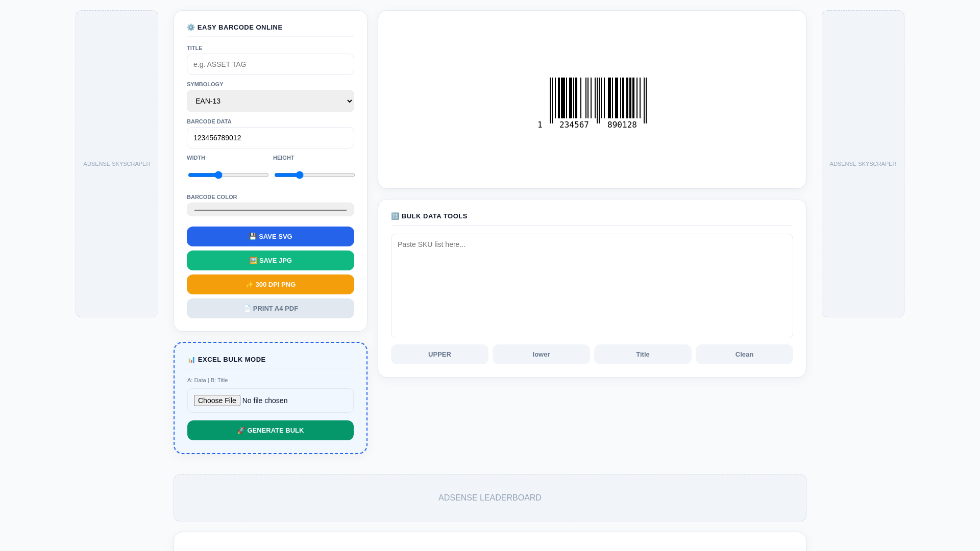Click the chart icon beside Excel Bulk Mode
Viewport: 980px width, 551px height.
pyautogui.click(x=191, y=360)
